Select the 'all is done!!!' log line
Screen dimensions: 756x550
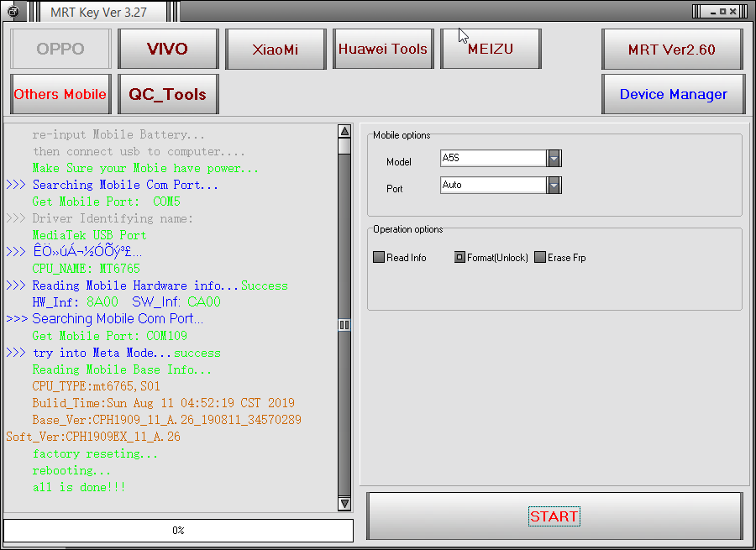(79, 487)
